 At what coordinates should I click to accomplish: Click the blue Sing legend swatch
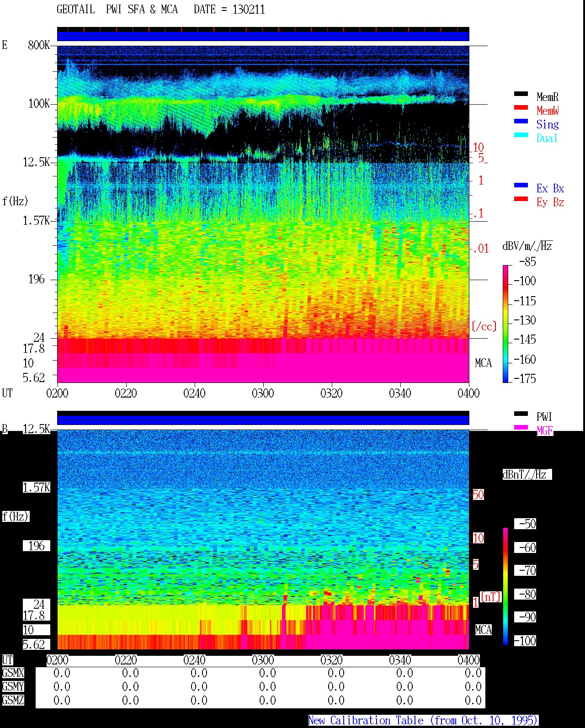point(521,121)
